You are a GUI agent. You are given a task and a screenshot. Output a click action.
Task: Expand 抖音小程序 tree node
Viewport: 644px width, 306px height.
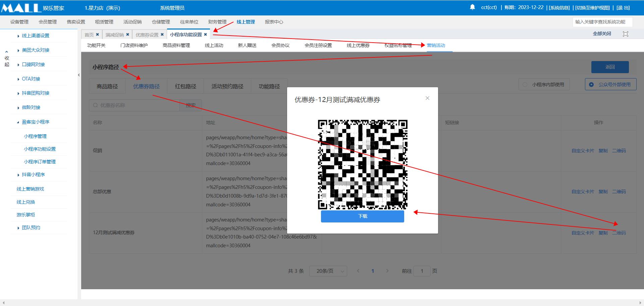[x=18, y=175]
